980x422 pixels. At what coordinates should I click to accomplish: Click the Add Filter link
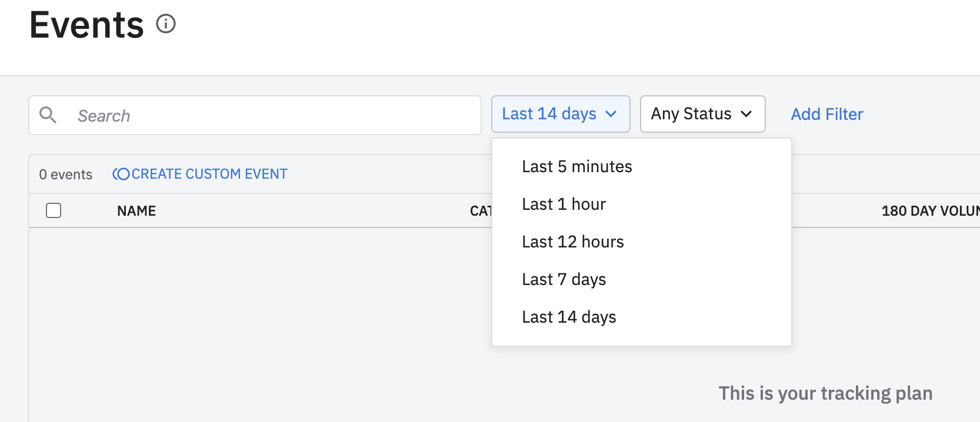826,114
